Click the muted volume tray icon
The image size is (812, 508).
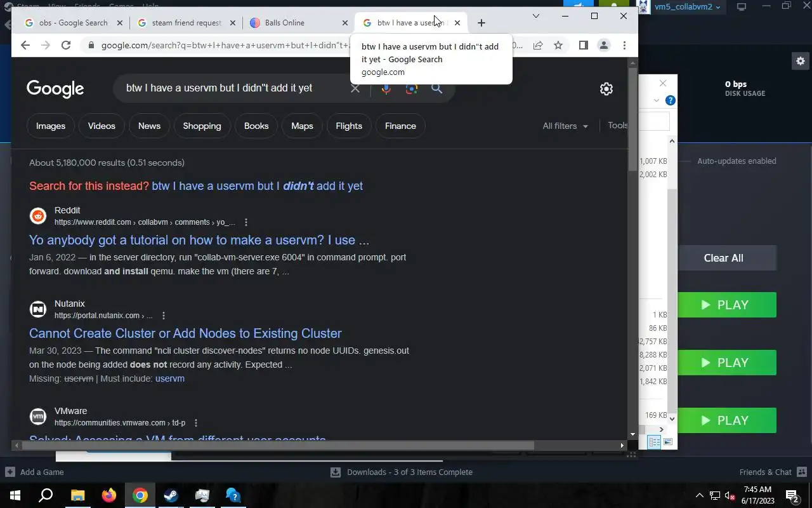730,496
